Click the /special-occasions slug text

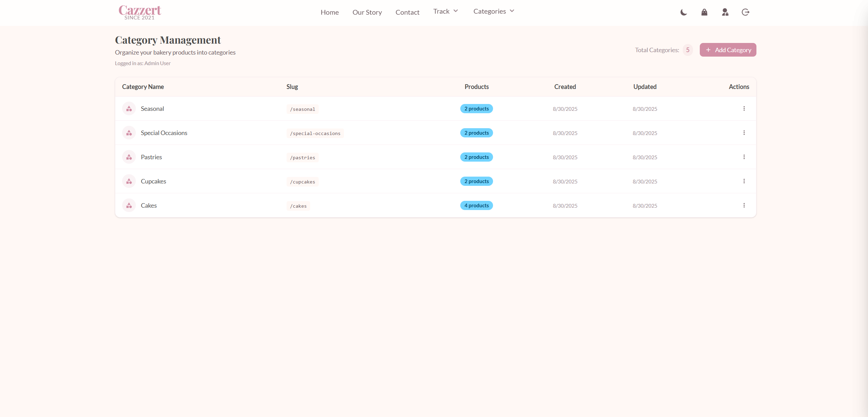[315, 133]
